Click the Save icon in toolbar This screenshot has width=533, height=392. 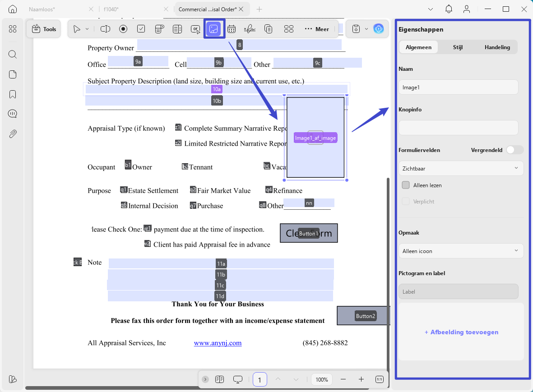tap(356, 29)
